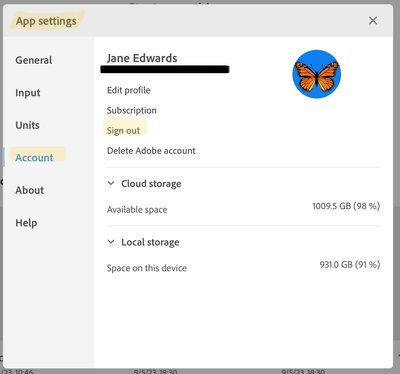
Task: Click the Space on this device label
Action: tap(147, 268)
